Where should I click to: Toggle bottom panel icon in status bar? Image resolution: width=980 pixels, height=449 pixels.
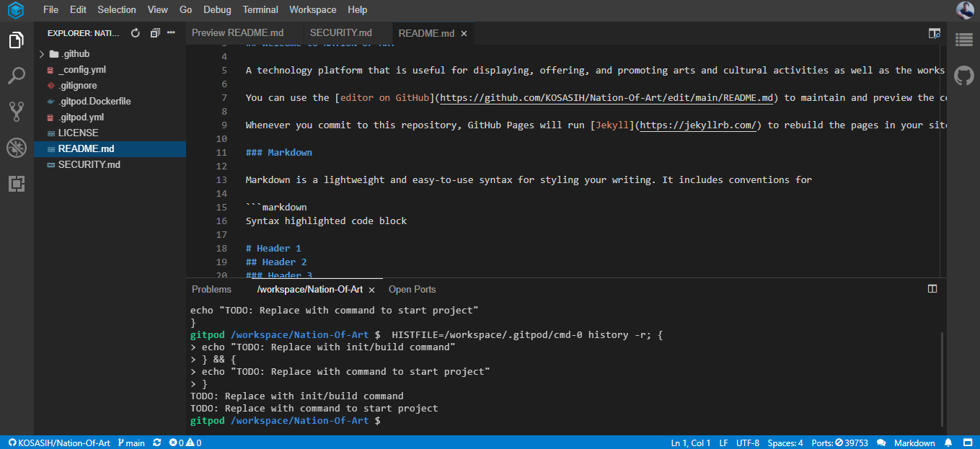click(967, 443)
